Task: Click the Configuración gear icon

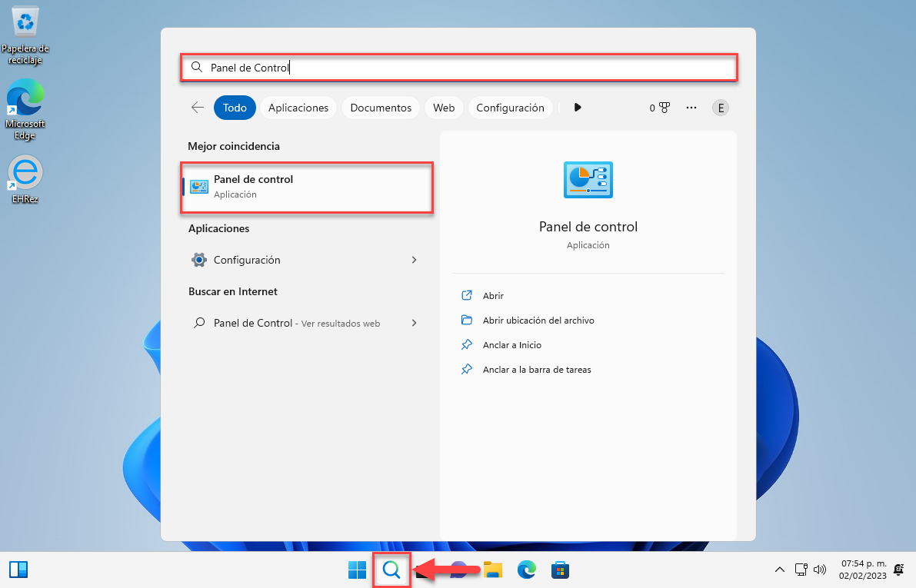Action: 199,260
